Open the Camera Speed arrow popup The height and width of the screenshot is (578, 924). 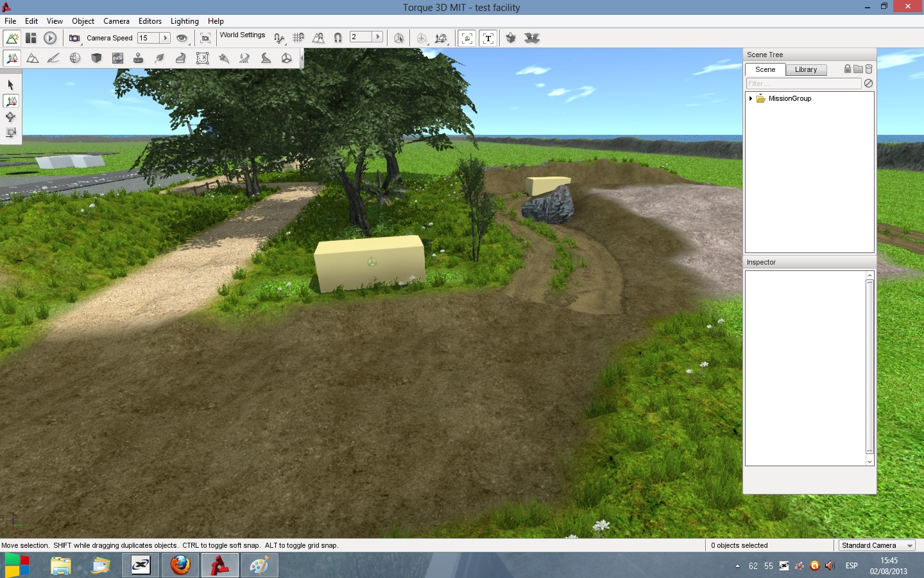(x=165, y=38)
